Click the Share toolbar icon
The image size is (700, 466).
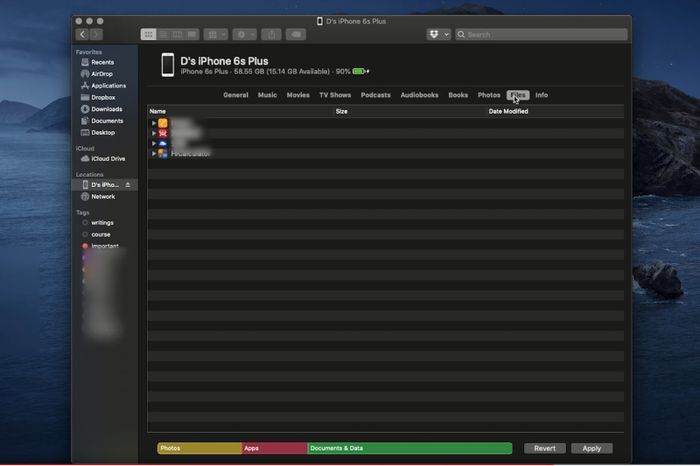click(270, 34)
